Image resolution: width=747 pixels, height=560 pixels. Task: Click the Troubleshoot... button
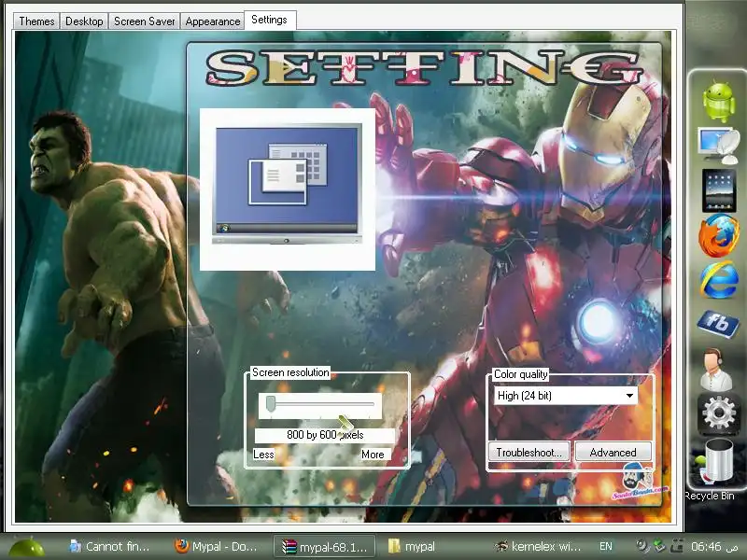click(x=529, y=452)
